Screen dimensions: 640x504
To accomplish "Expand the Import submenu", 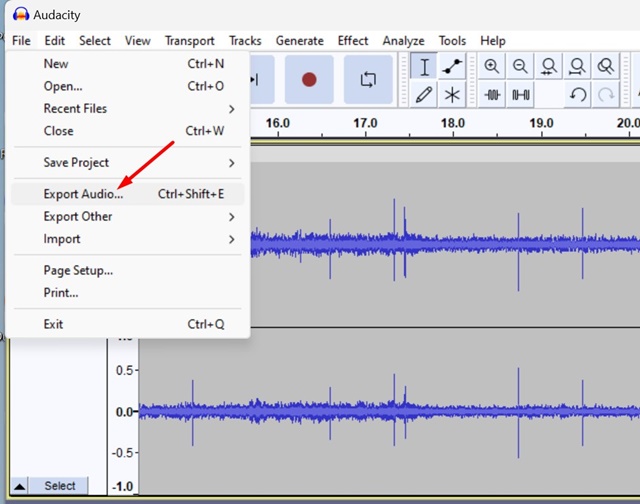I will (x=127, y=239).
